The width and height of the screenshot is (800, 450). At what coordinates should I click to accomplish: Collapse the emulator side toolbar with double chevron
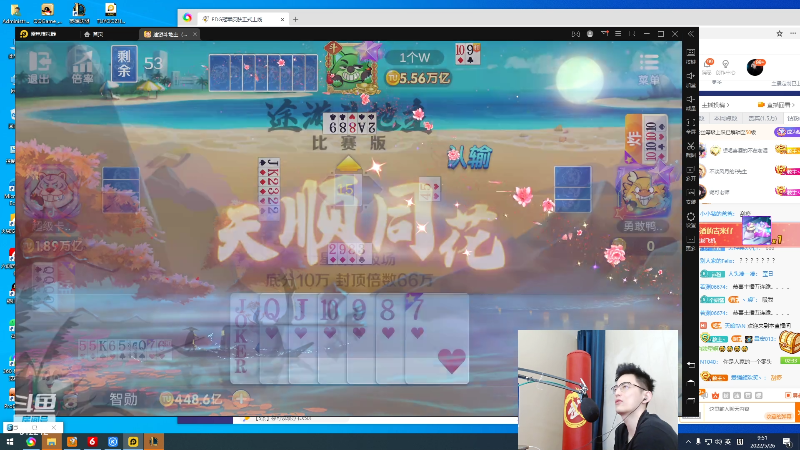691,34
